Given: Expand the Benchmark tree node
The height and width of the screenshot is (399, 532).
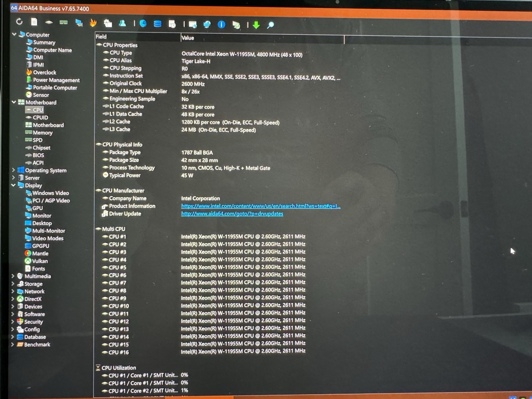Looking at the screenshot, I should 13,344.
